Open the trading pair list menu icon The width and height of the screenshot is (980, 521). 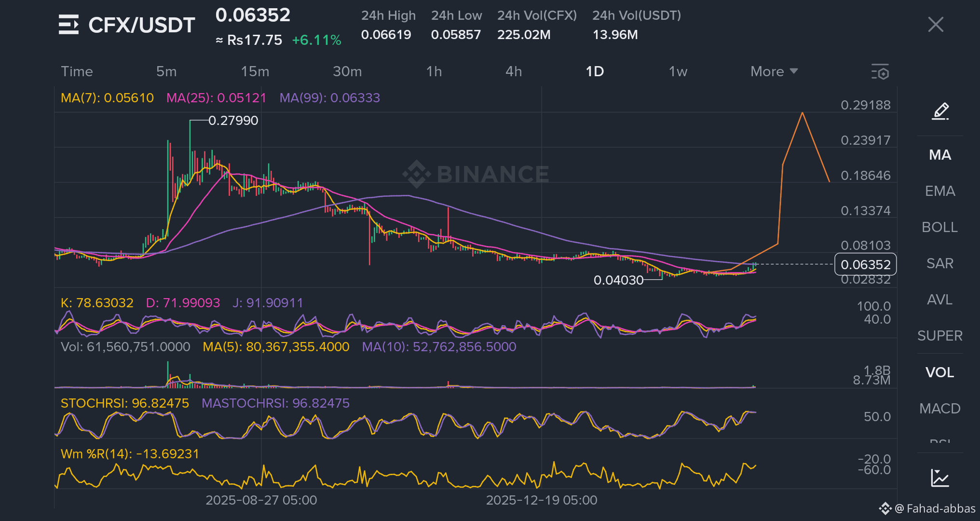pos(68,24)
